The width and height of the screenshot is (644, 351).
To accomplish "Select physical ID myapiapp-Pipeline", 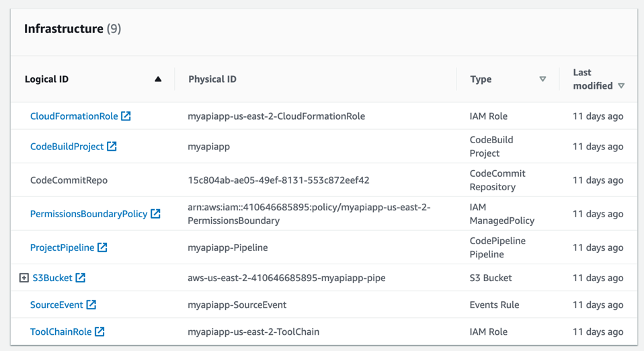I will [227, 247].
